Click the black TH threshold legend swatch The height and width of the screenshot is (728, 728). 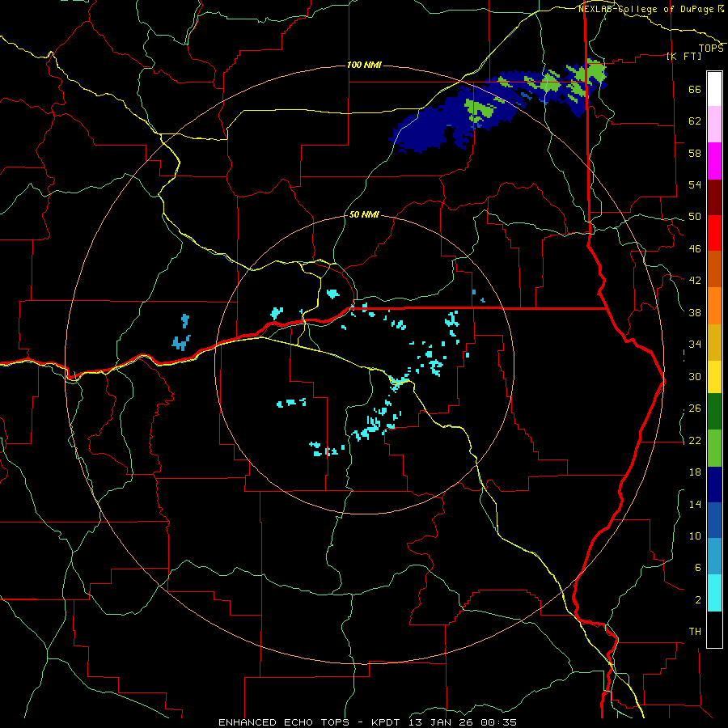pyautogui.click(x=714, y=629)
